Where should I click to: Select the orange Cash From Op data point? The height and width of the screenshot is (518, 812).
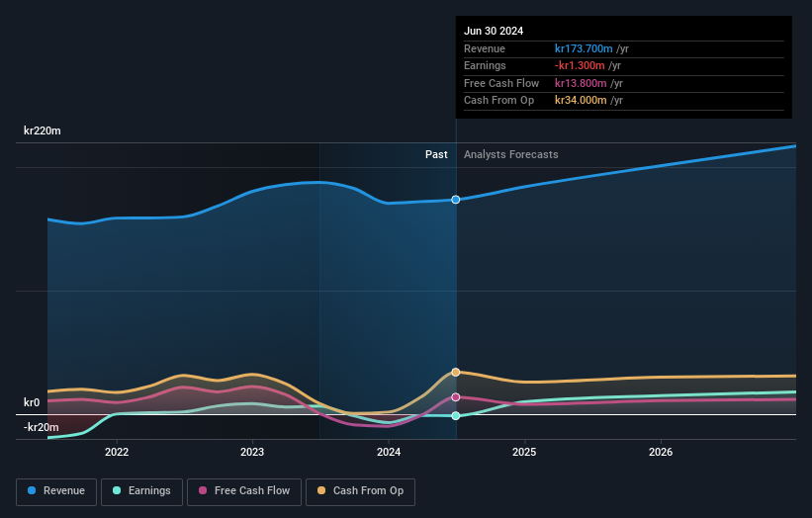(456, 372)
